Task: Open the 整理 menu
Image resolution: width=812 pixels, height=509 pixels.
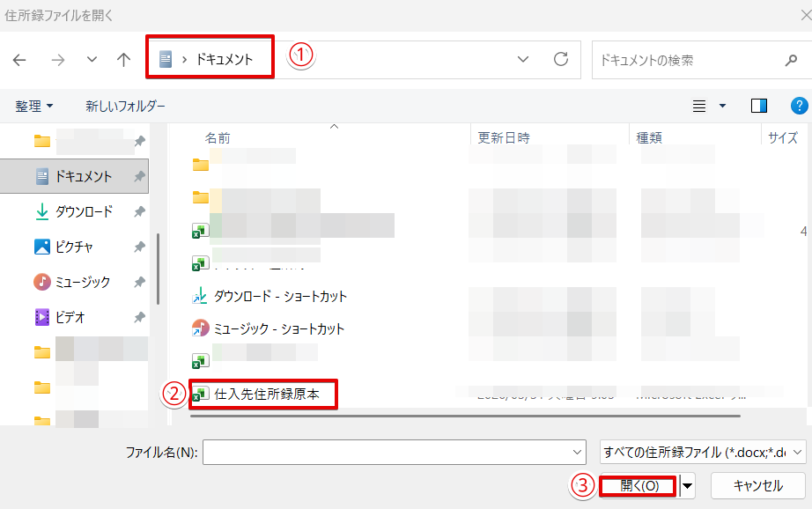Action: [34, 106]
